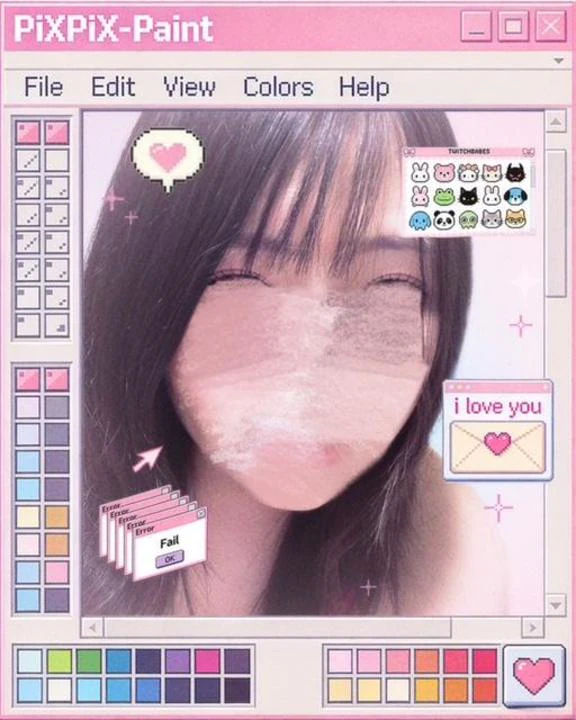Click the big pink heart button
This screenshot has height=720, width=576.
(534, 676)
